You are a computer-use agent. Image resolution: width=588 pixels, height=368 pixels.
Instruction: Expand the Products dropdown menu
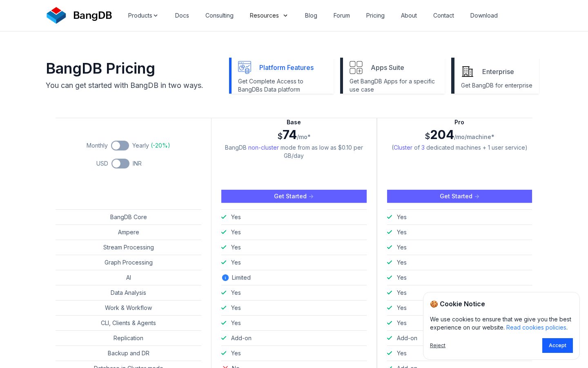click(143, 16)
